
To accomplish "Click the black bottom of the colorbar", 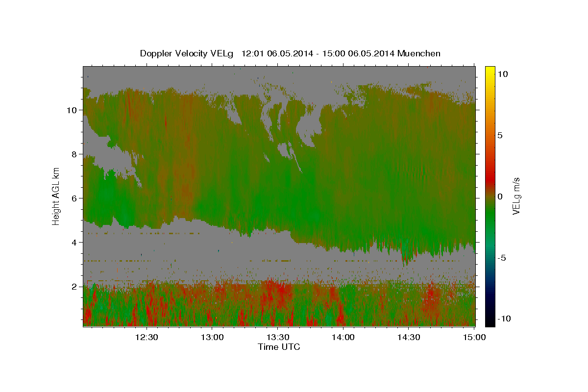I will pyautogui.click(x=490, y=321).
